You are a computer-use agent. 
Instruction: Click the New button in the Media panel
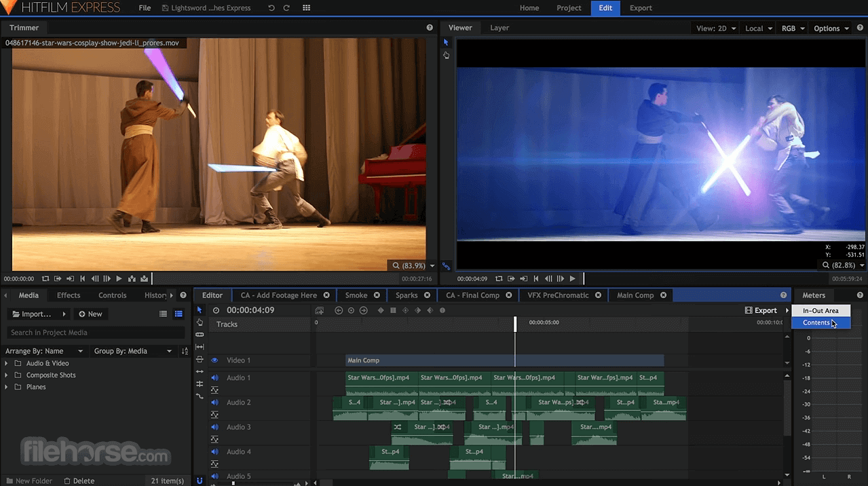[x=90, y=314]
